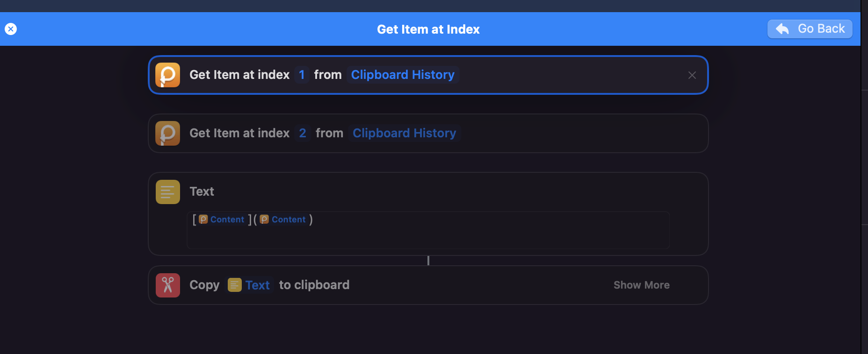Viewport: 868px width, 354px height.
Task: Click the yellow Text action icon
Action: tap(167, 191)
